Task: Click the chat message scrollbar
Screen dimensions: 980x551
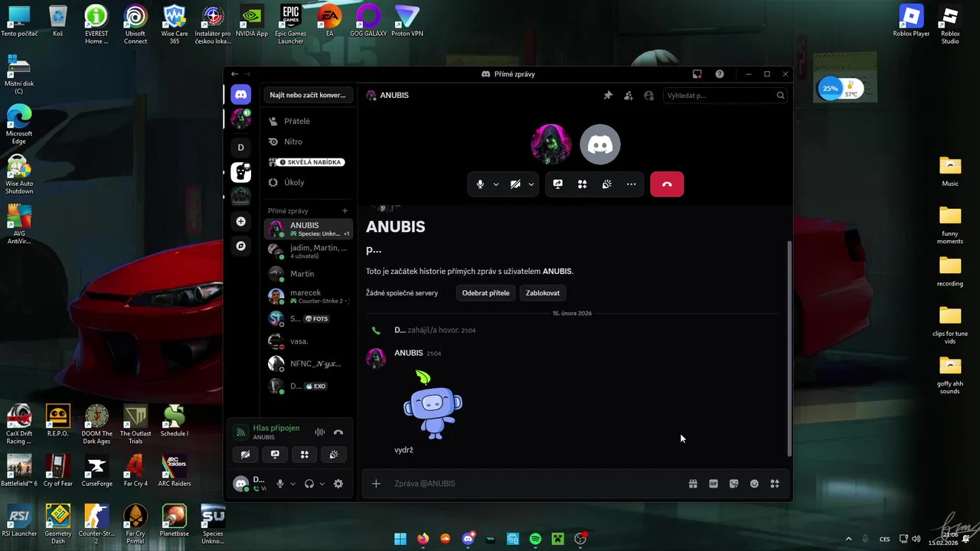Action: 789,348
